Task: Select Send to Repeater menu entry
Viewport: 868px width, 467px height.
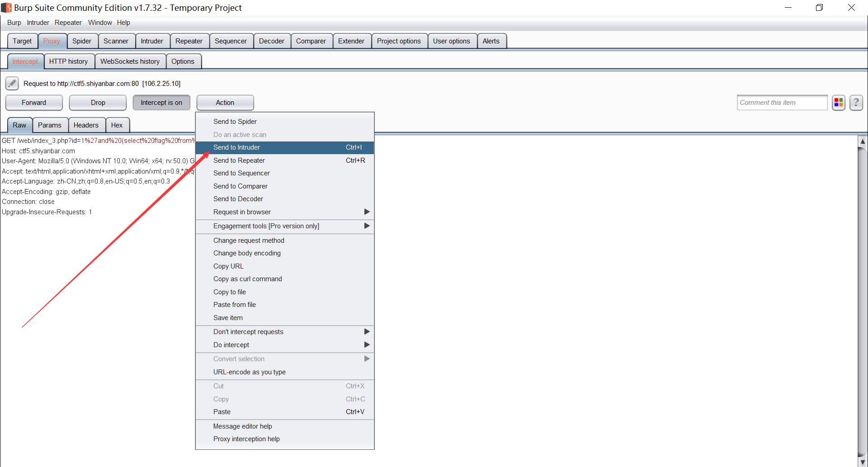Action: (285, 160)
